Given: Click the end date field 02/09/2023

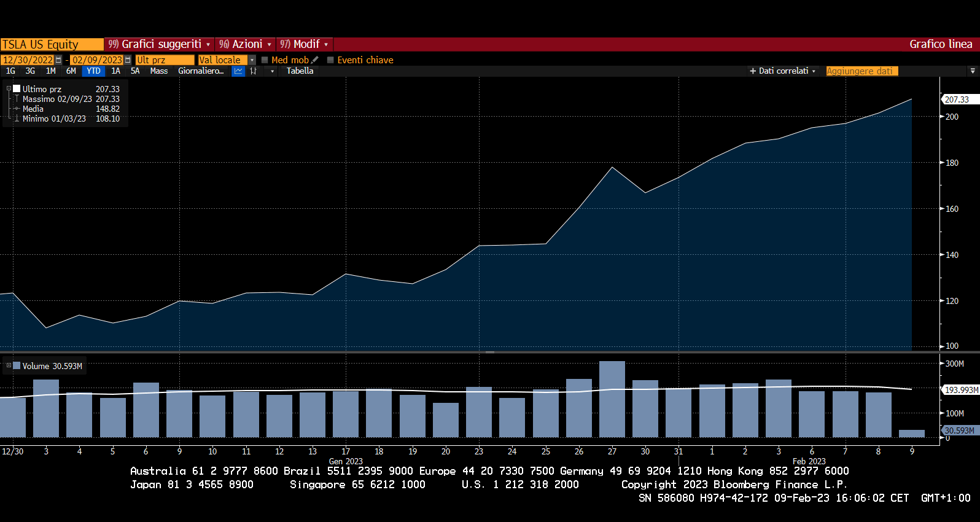Looking at the screenshot, I should (97, 60).
